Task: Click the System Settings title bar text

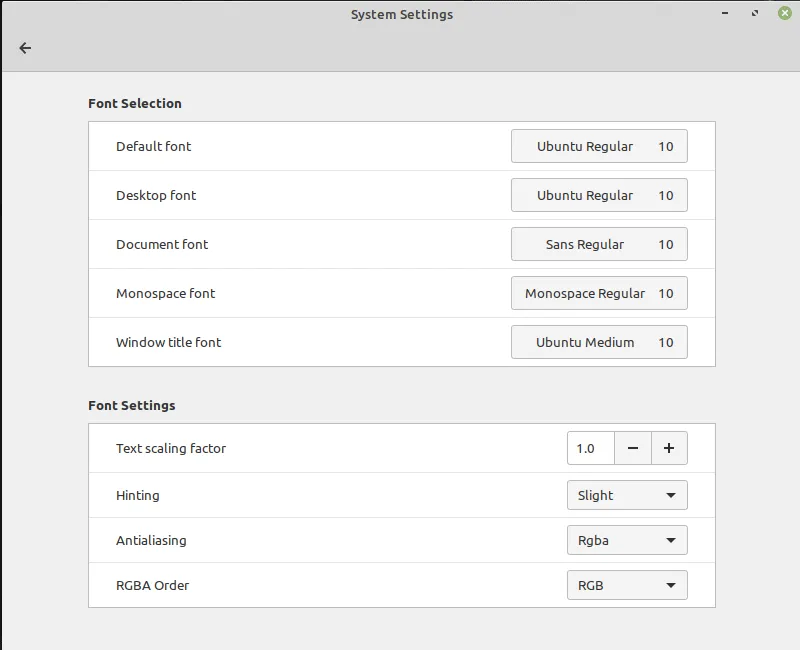Action: (x=401, y=14)
